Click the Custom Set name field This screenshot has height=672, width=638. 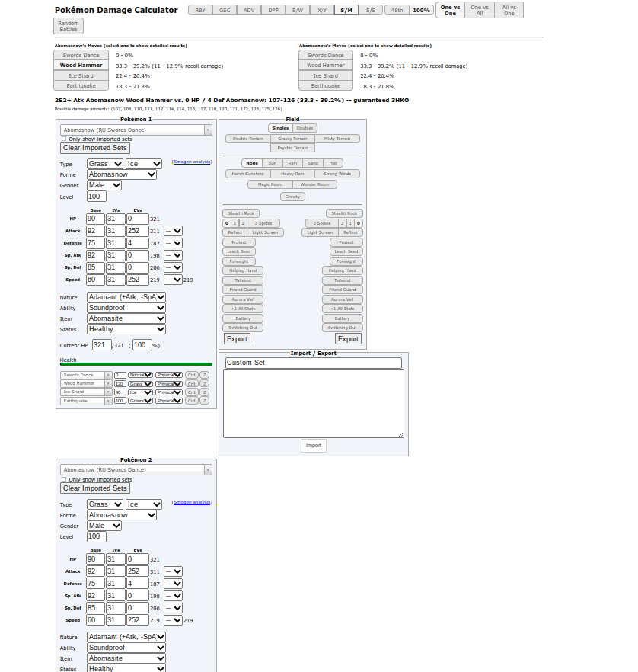click(314, 363)
